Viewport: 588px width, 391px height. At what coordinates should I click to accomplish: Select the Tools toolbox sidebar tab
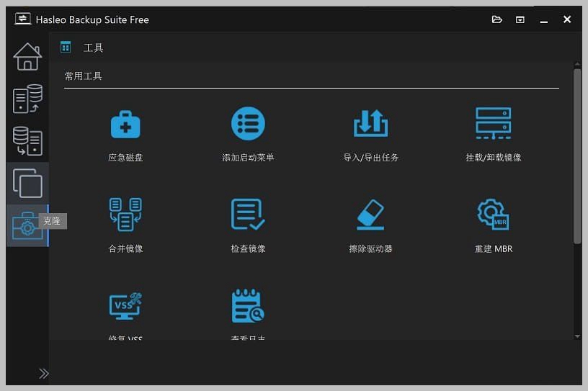point(27,225)
